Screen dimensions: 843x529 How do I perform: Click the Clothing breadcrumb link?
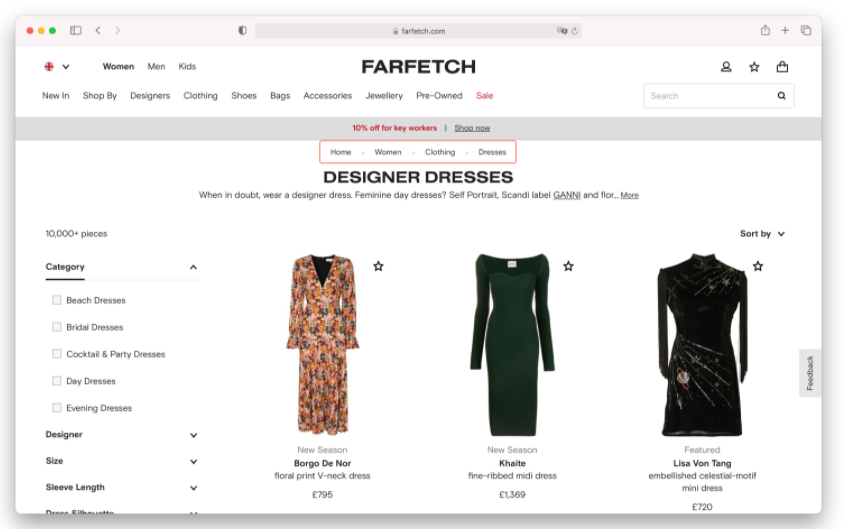(x=440, y=152)
